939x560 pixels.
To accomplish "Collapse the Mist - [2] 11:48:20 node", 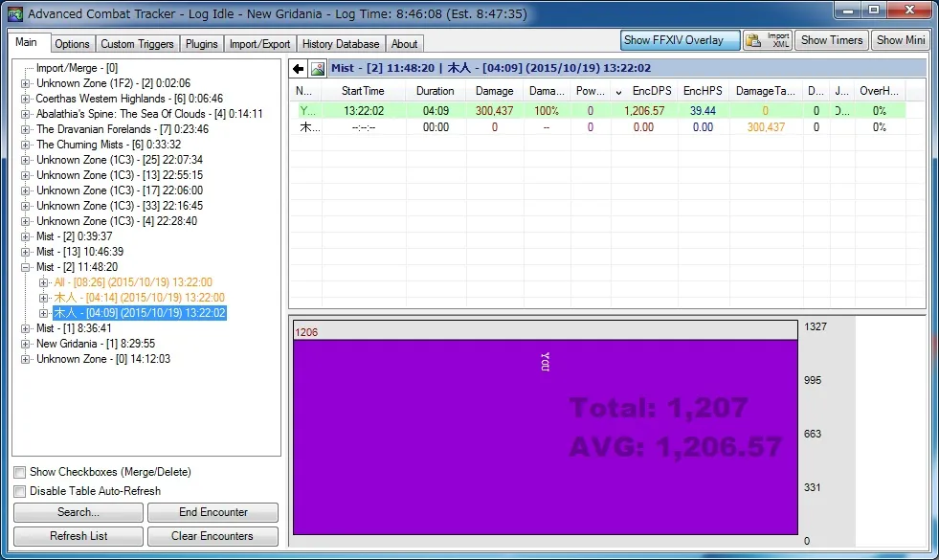I will (25, 267).
